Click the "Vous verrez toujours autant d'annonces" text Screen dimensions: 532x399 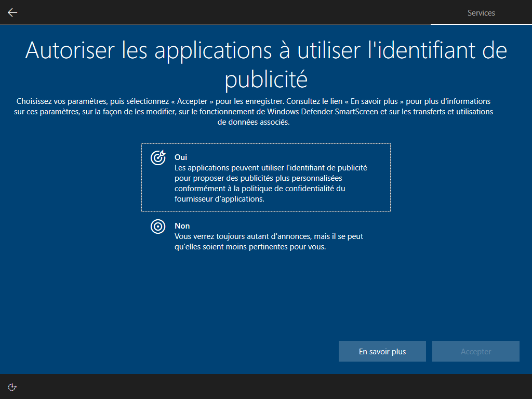243,236
